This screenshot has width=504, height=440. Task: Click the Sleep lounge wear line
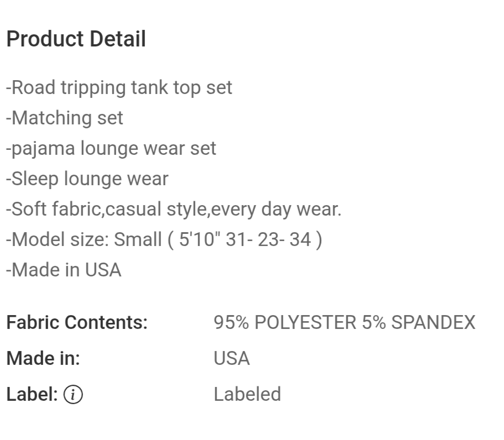(x=87, y=179)
